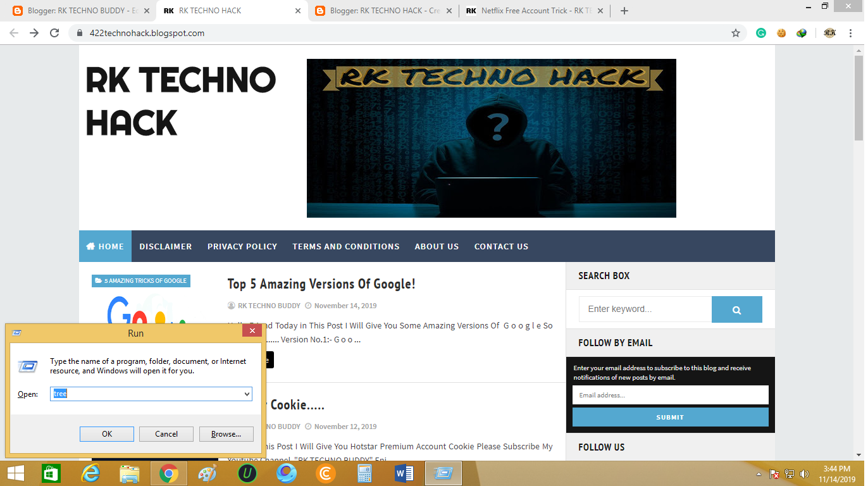Open Windows Store from the taskbar
This screenshot has height=486, width=868.
pyautogui.click(x=51, y=473)
